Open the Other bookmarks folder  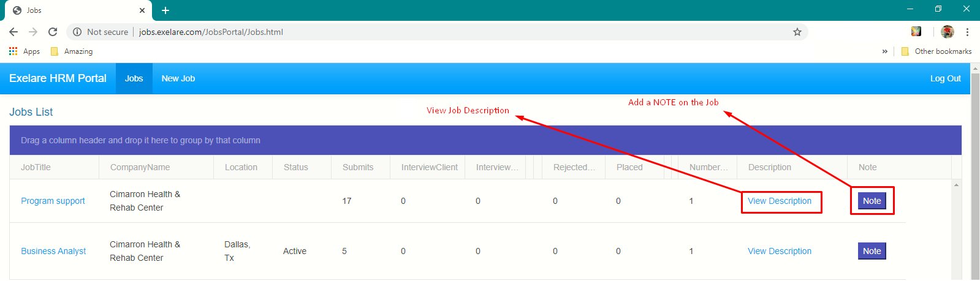[936, 51]
